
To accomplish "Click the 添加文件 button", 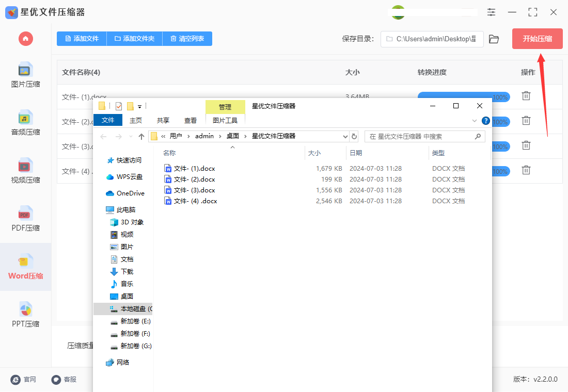I will click(x=82, y=38).
